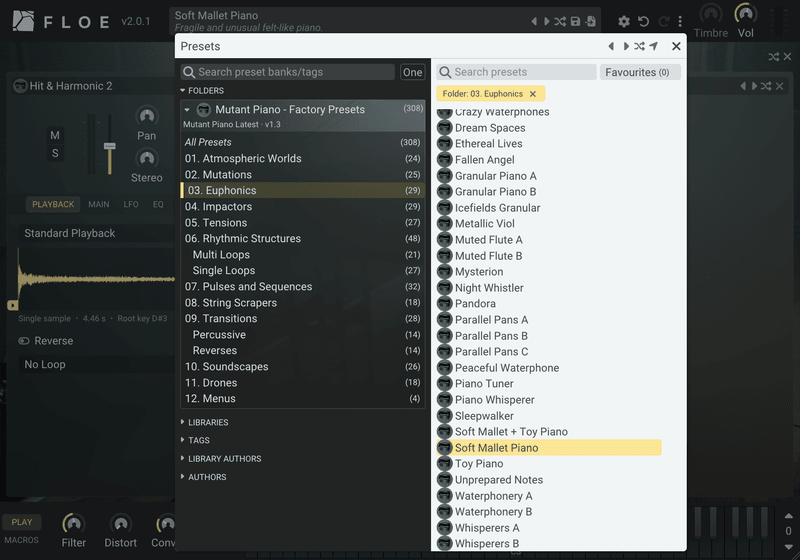Adjust the layer volume fader

point(110,146)
